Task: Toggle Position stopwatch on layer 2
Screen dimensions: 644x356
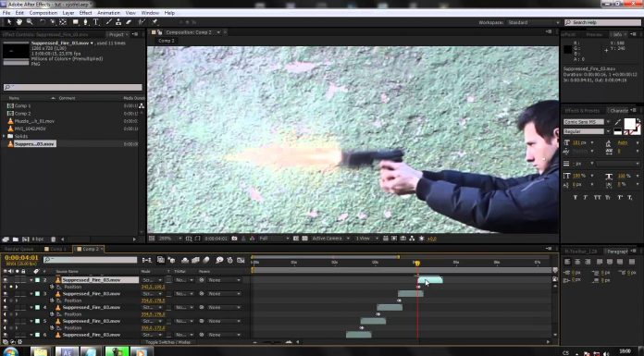Action: point(52,287)
